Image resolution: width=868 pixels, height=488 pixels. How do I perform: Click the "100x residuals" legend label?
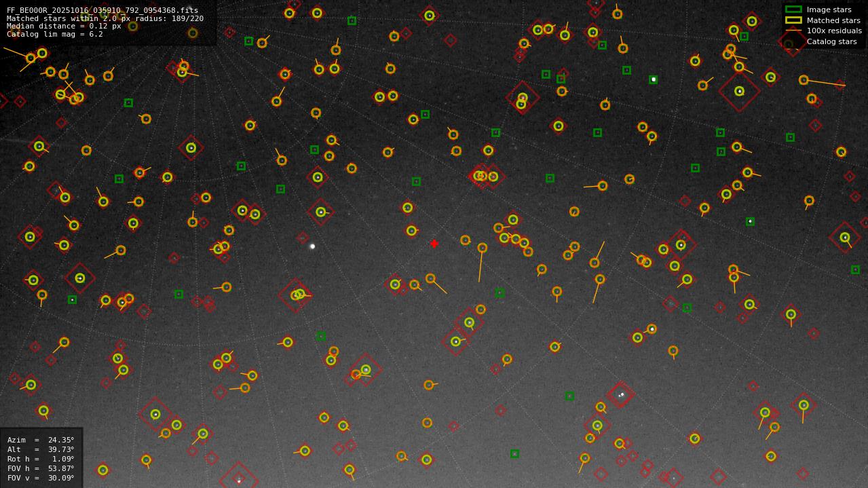(834, 31)
